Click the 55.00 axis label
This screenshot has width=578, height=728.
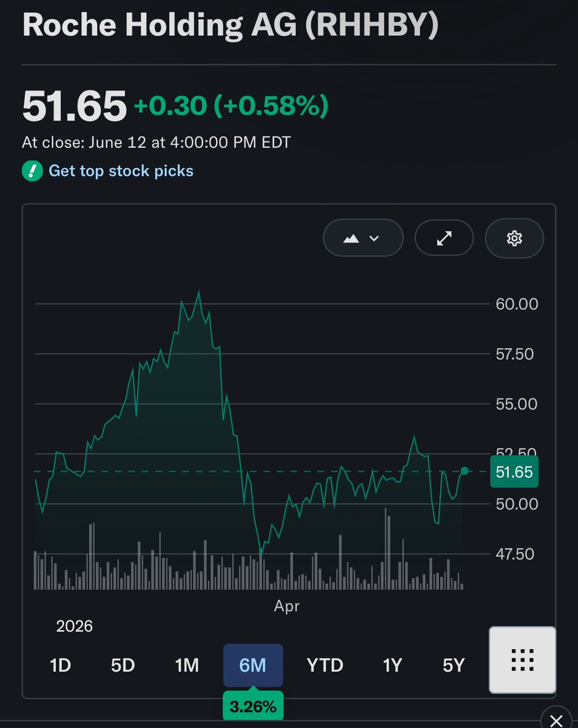(x=516, y=404)
